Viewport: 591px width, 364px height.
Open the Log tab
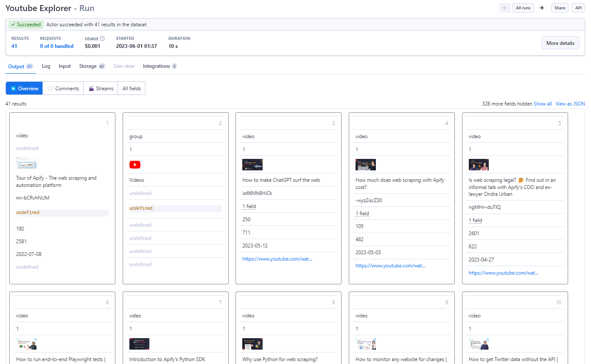(46, 66)
